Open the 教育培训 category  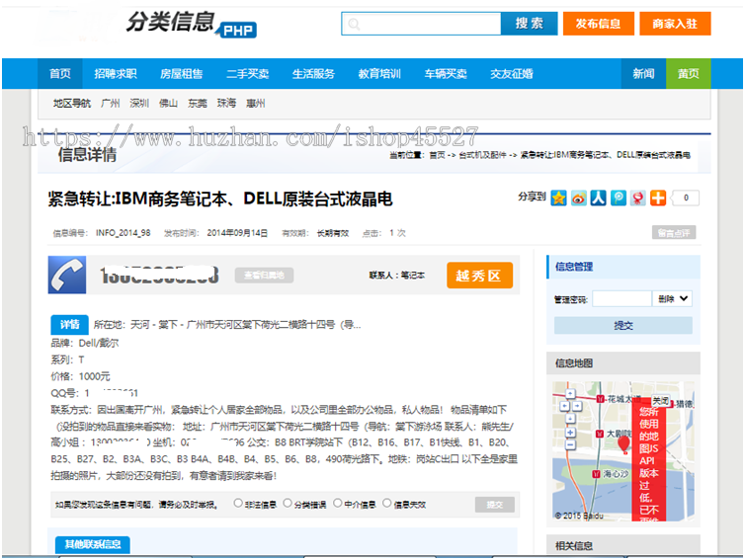pos(379,74)
